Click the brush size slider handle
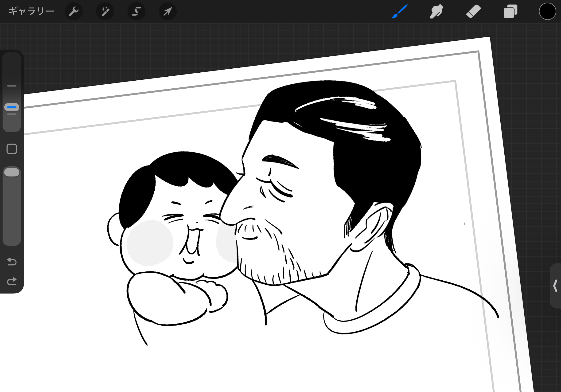Viewport: 561px width, 392px height. click(12, 107)
